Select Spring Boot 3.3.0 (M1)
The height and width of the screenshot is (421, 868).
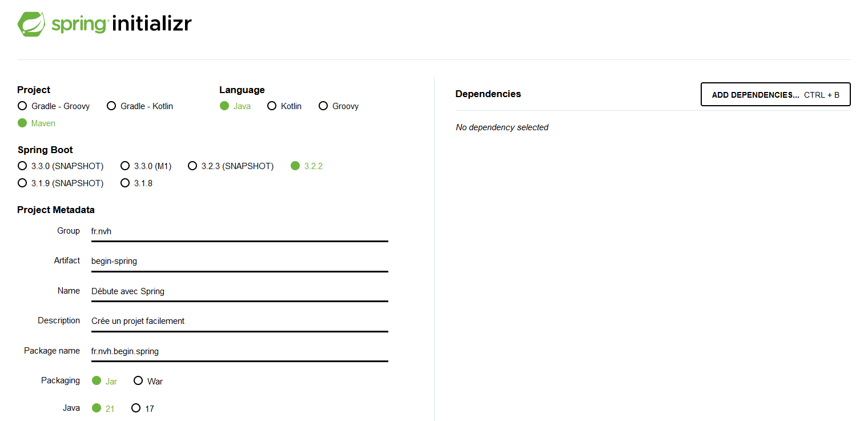(x=146, y=166)
